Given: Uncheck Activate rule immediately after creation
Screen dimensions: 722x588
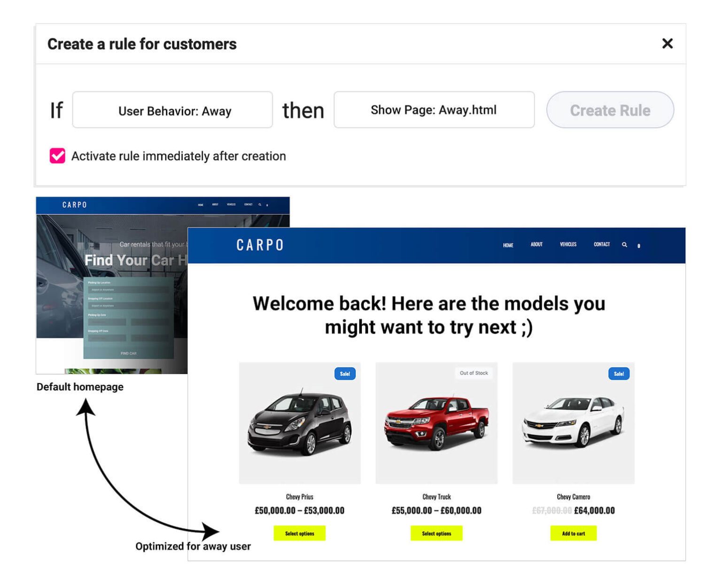Looking at the screenshot, I should point(57,156).
